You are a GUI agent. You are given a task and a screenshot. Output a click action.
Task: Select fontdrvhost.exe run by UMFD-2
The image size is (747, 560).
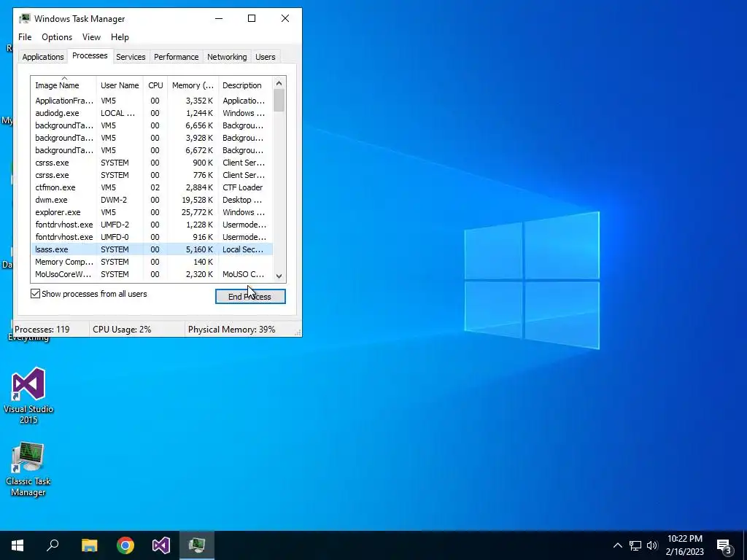(152, 225)
